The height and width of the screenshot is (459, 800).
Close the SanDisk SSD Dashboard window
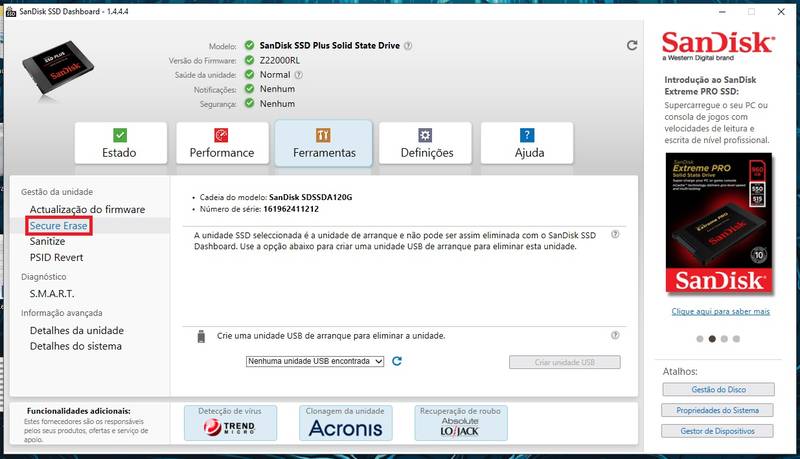point(781,12)
